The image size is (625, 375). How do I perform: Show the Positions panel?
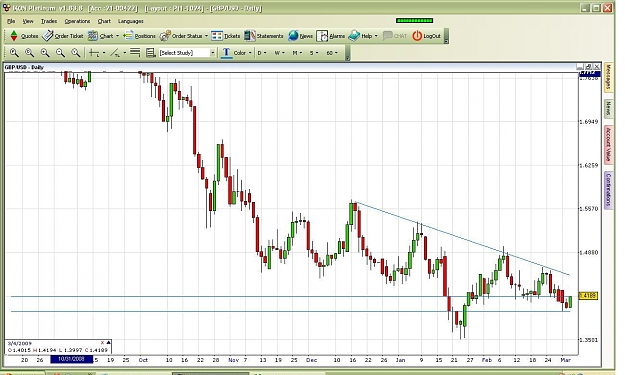point(140,36)
